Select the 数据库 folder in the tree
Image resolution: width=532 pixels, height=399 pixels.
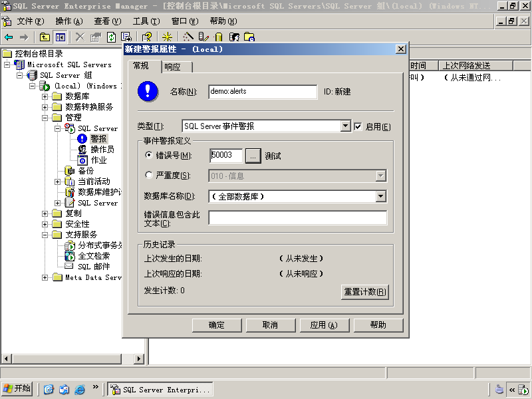(77, 96)
